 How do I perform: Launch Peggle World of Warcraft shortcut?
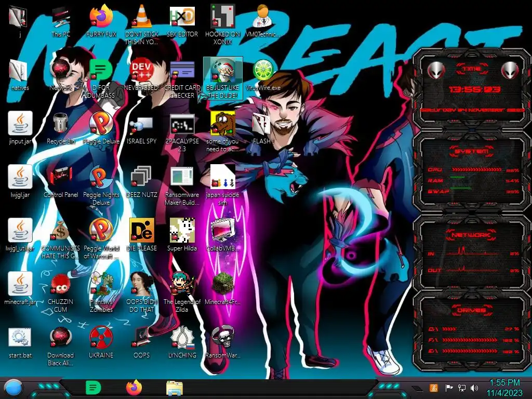(x=101, y=231)
